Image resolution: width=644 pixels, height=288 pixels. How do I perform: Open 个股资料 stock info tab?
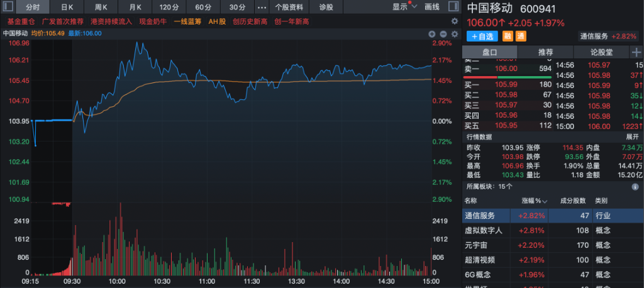[289, 7]
